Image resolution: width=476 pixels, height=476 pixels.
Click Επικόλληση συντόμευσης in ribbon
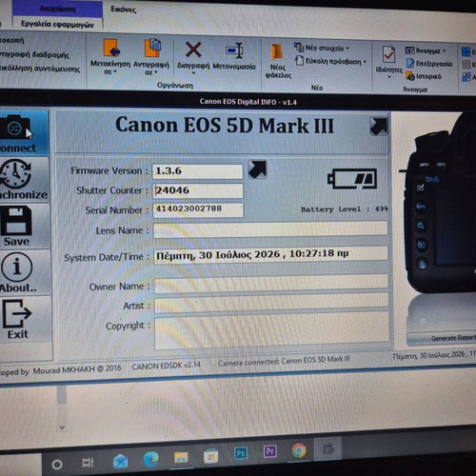(x=40, y=69)
